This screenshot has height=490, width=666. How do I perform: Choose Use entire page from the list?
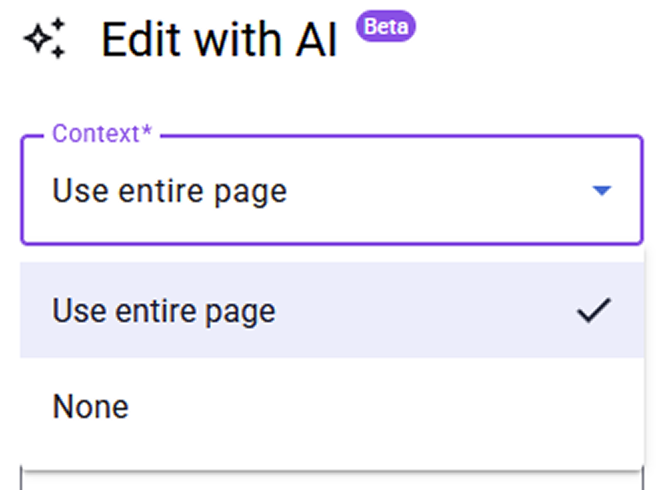click(x=164, y=311)
